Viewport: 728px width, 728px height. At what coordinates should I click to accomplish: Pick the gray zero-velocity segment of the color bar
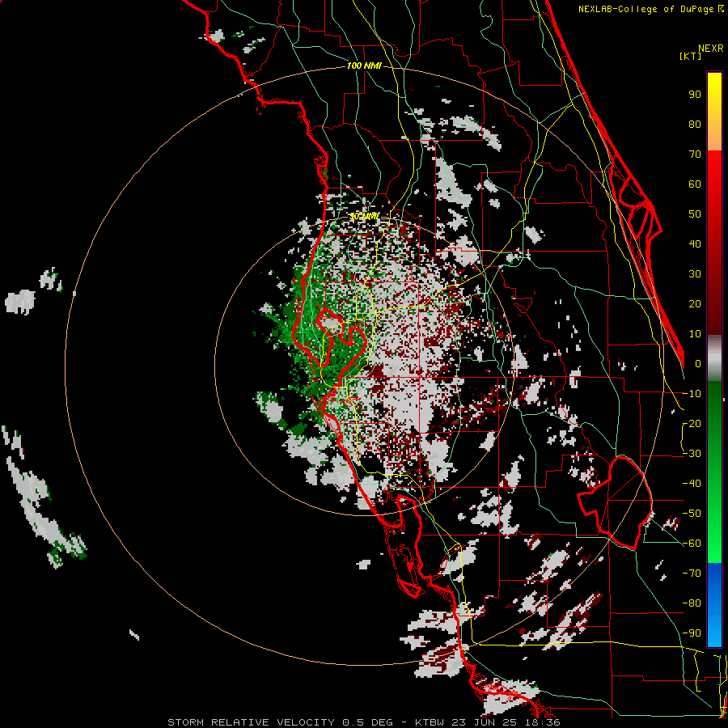[714, 358]
